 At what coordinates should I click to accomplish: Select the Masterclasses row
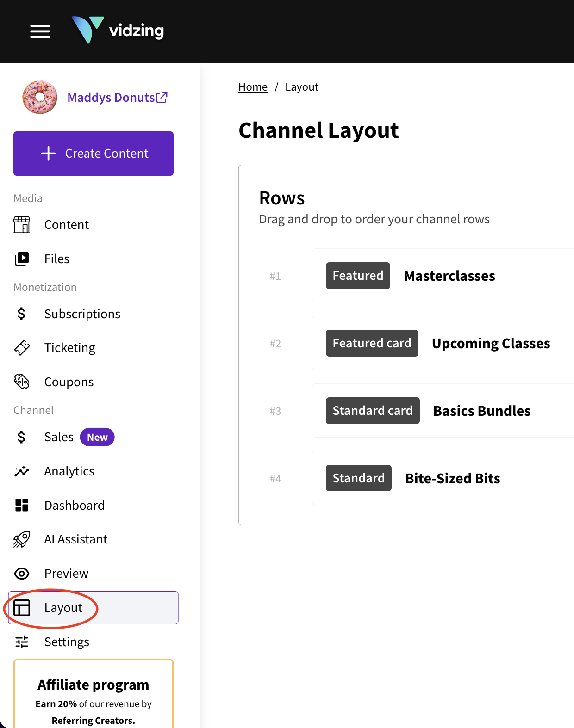click(x=443, y=276)
